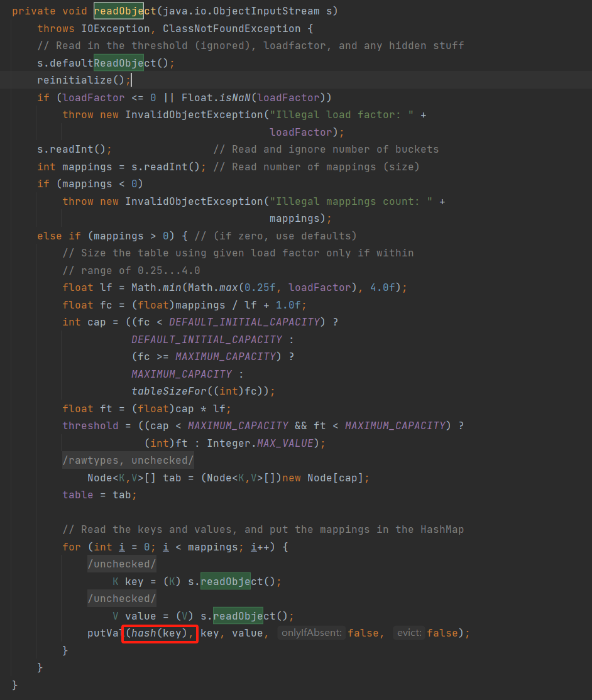Expand /unchecked/ fold above V value line
The width and height of the screenshot is (592, 700).
(122, 599)
